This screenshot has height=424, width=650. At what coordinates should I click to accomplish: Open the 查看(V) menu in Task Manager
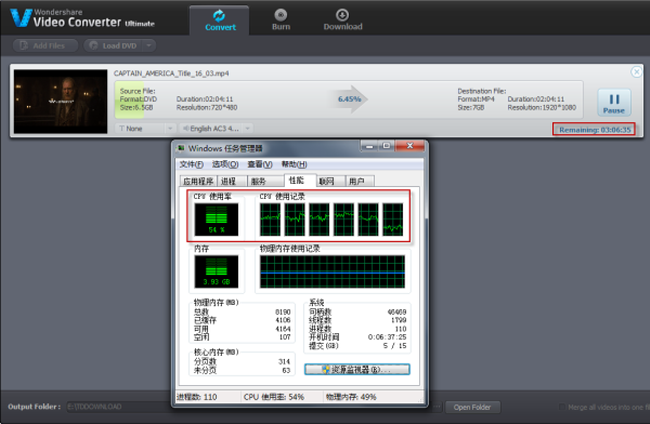click(x=260, y=164)
